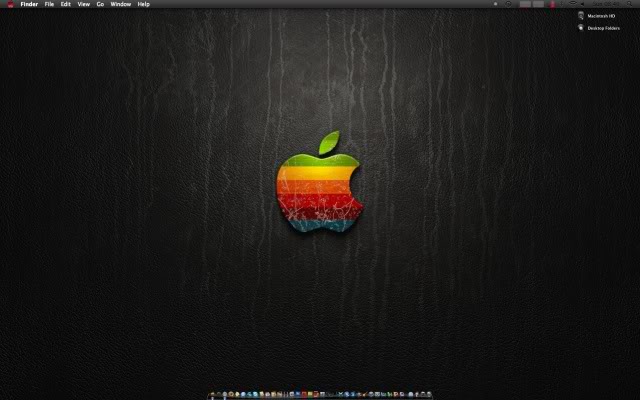Open the Apple menu
Screen dimensions: 640x400
coord(11,4)
